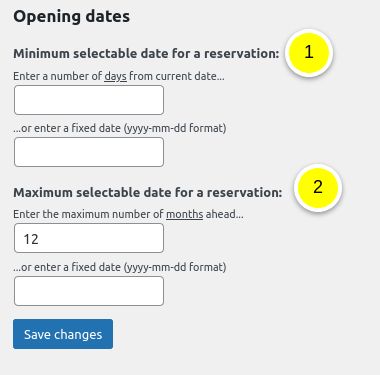
Task: Click the Maximum selectable date for a reservation label
Action: (148, 193)
